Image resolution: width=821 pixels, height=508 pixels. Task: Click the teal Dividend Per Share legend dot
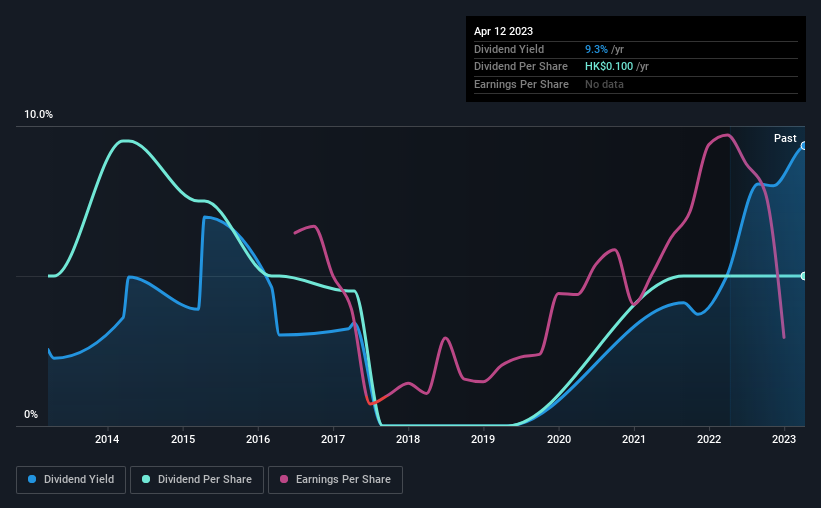point(146,479)
